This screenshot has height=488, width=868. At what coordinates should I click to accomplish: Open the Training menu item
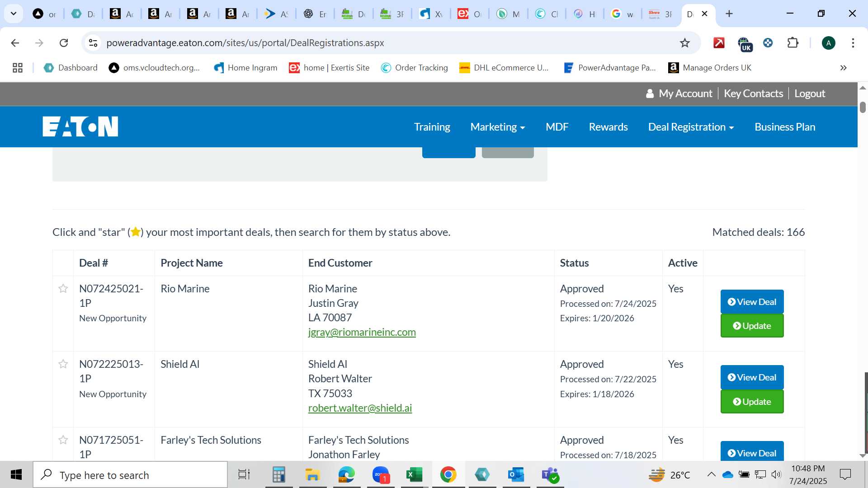pyautogui.click(x=432, y=127)
